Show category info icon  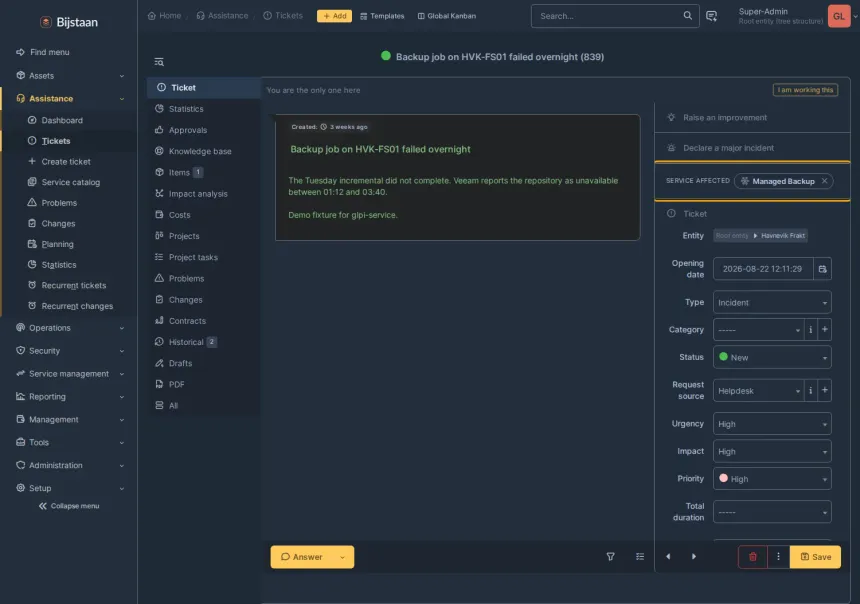pos(811,330)
